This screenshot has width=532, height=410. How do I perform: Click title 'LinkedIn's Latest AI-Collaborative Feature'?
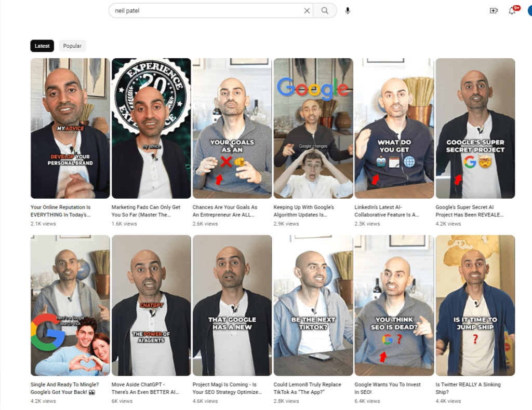(387, 211)
